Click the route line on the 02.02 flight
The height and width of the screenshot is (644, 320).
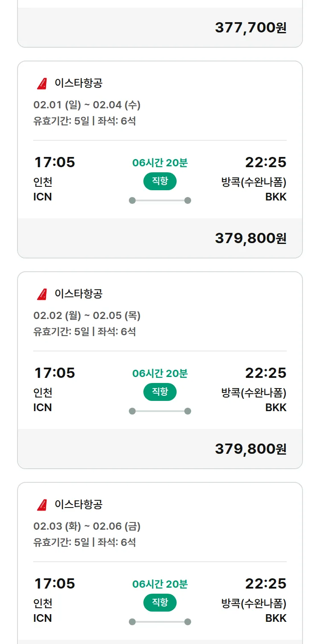coord(160,411)
